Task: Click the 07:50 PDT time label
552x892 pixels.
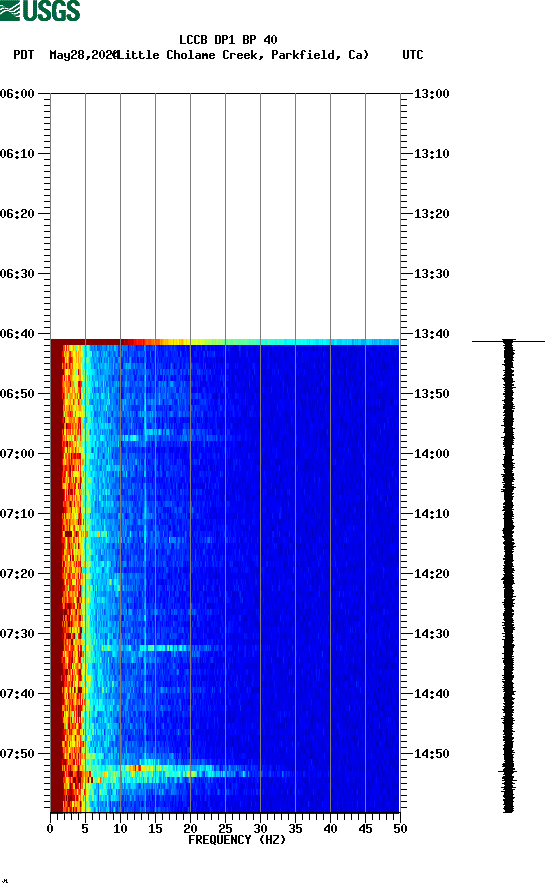Action: point(18,754)
